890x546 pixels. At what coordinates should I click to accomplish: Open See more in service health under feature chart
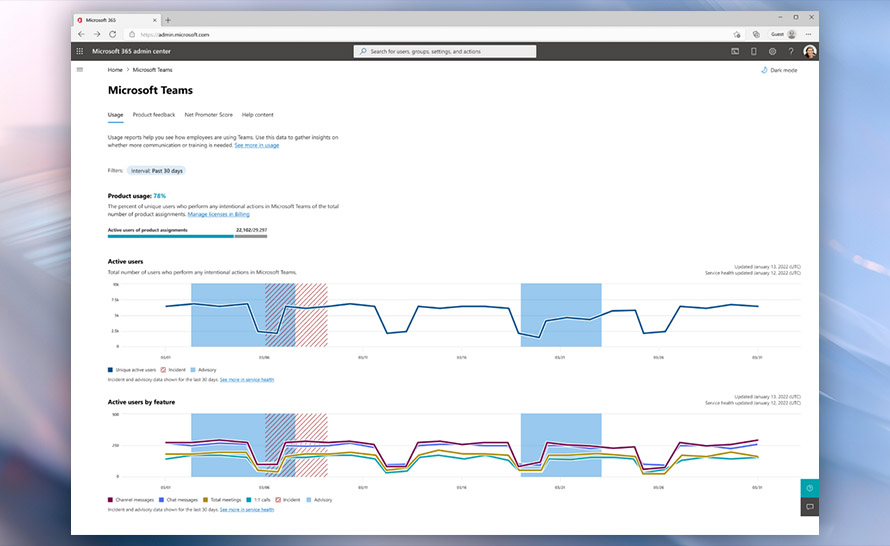(x=247, y=510)
